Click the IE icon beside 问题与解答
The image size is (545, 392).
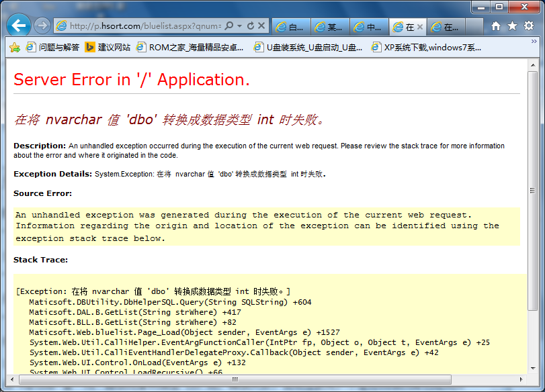click(x=31, y=47)
